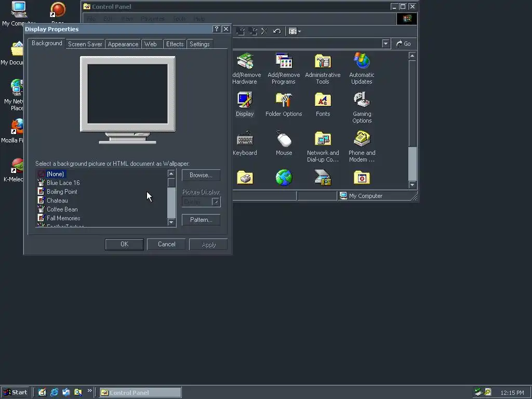Screen dimensions: 532x399
Task: Open Network and Dial-up Connections icon
Action: (x=323, y=147)
